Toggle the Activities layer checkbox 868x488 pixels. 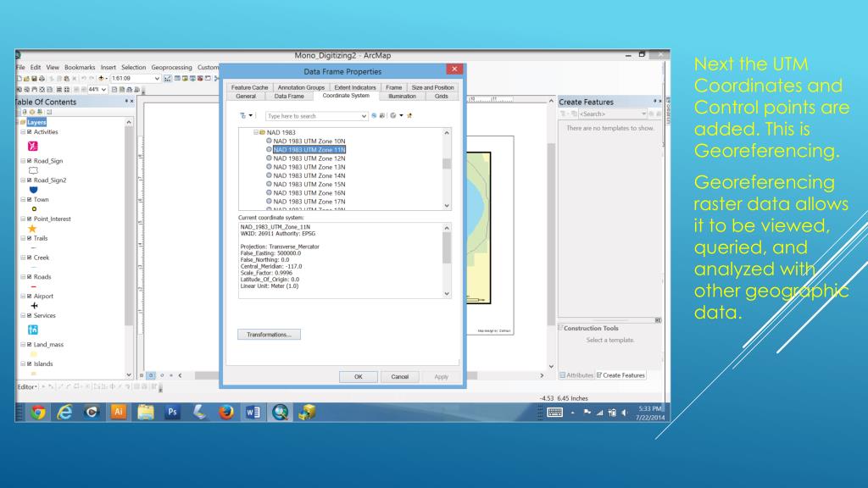(30, 132)
